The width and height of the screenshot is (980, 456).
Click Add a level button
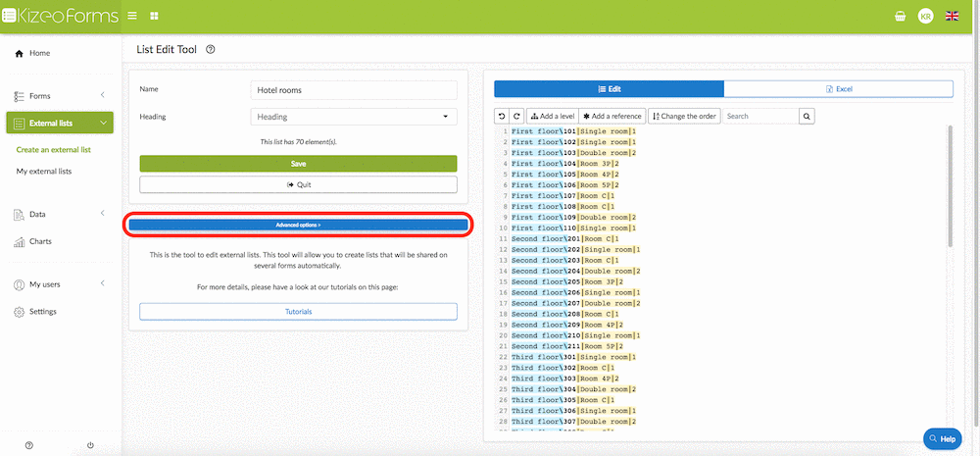tap(552, 117)
